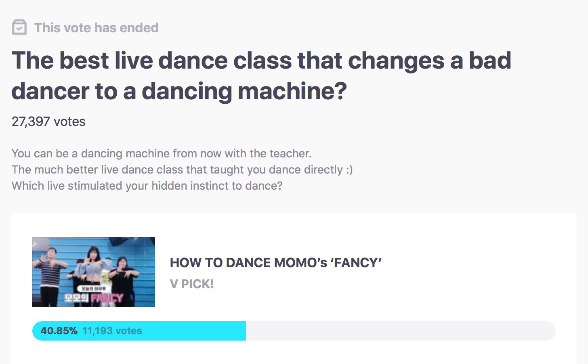Screen dimensions: 588x364
Task: Click "The much better live dance class" line
Action: (x=182, y=169)
